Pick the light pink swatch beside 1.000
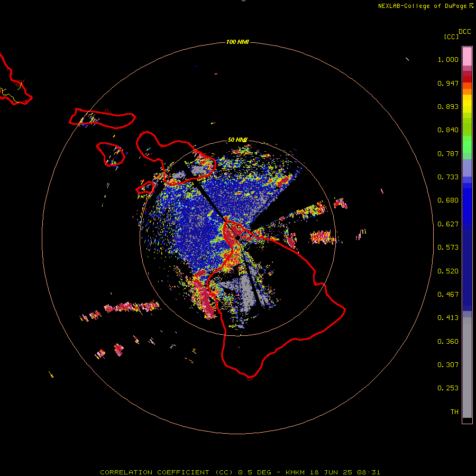 tap(467, 57)
